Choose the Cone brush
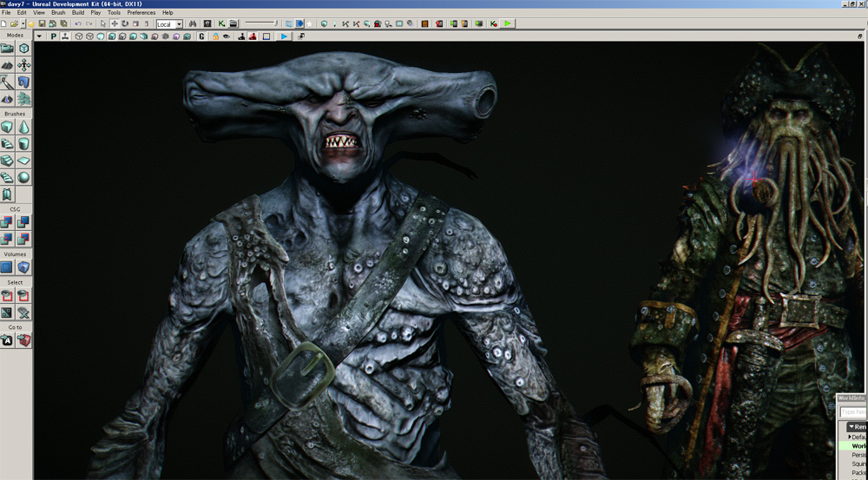The width and height of the screenshot is (868, 480). click(23, 127)
